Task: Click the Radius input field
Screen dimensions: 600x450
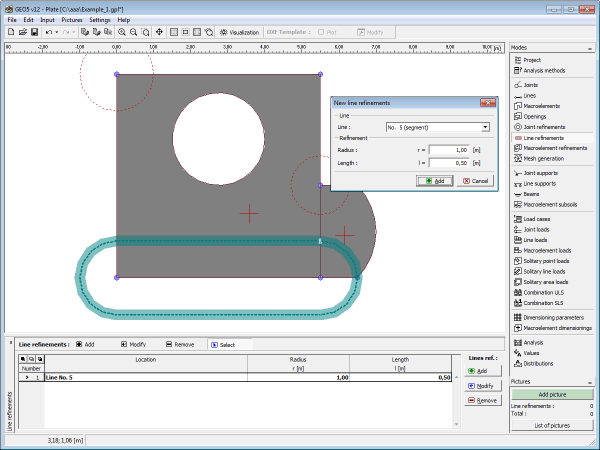Action: (x=449, y=150)
